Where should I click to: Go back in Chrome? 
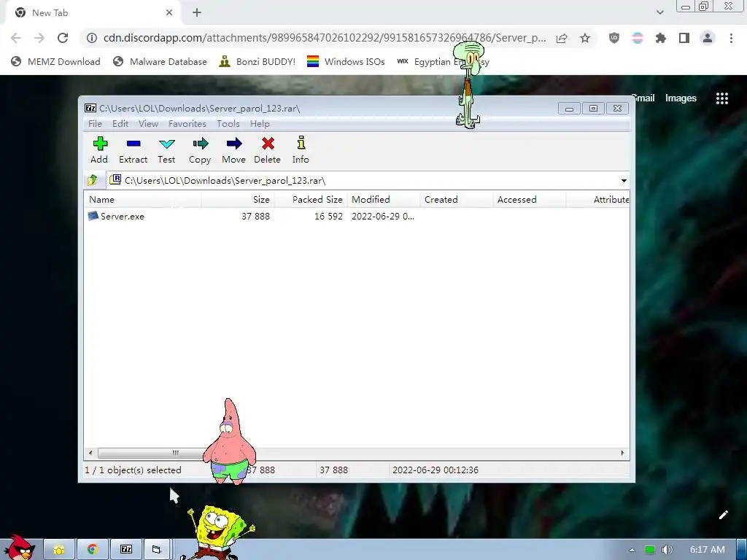tap(16, 38)
